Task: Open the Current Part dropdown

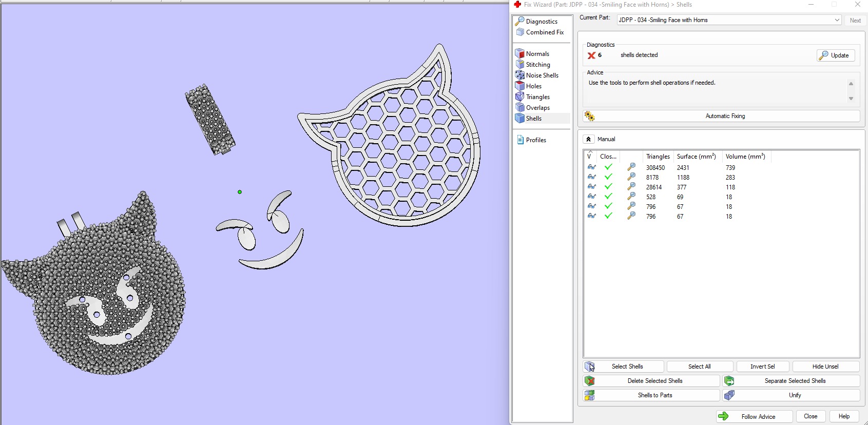Action: 729,20
